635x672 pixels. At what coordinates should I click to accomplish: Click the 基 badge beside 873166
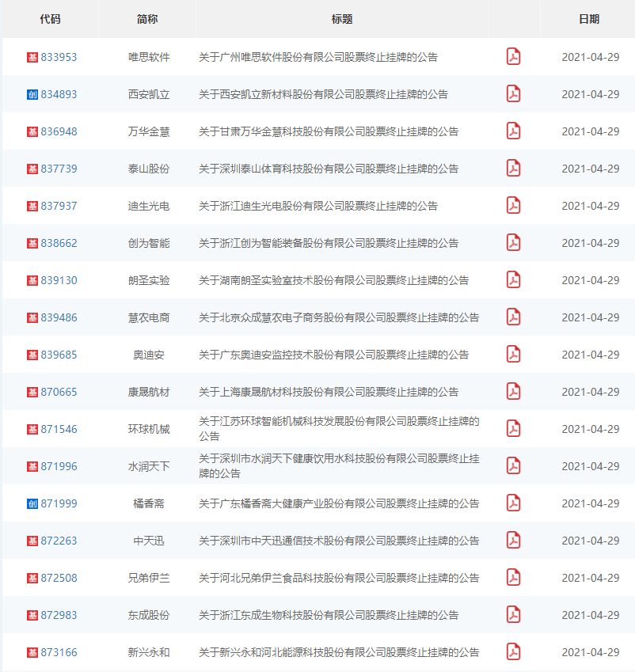(x=32, y=653)
